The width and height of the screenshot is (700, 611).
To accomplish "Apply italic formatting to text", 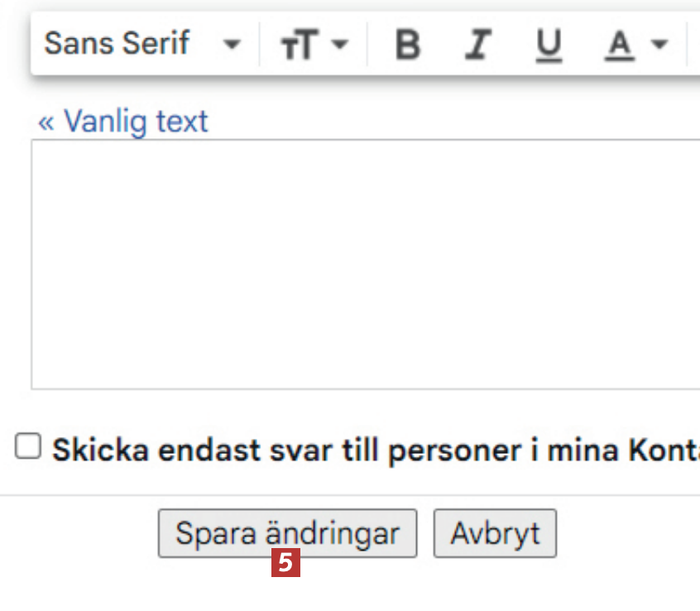I will 476,45.
